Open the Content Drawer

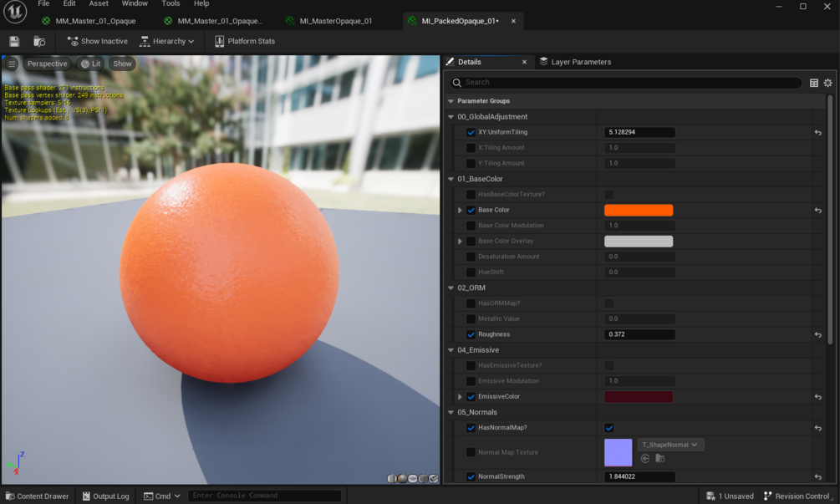click(x=38, y=496)
